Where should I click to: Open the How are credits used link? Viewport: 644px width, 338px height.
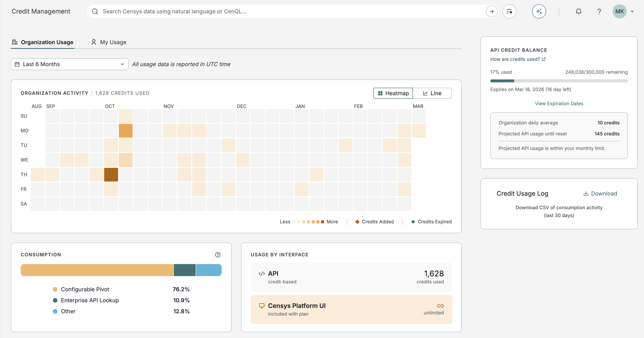[x=515, y=59]
